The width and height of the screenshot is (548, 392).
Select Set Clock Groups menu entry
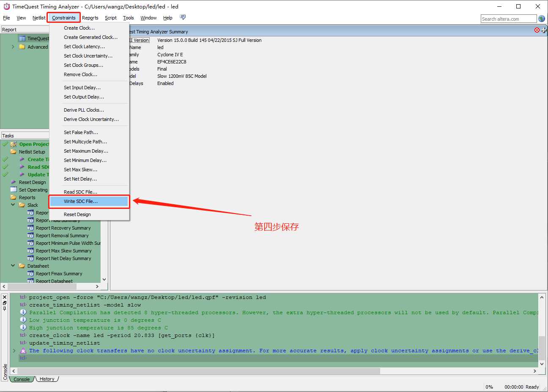[x=89, y=65]
